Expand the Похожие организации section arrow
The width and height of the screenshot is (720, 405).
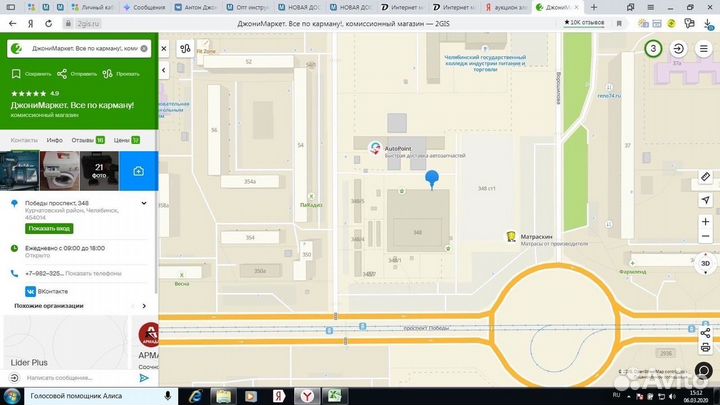point(146,306)
